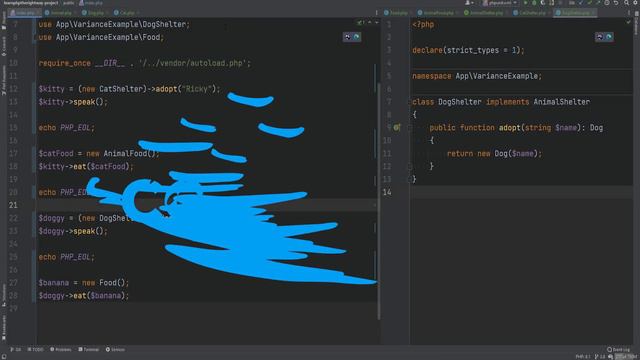Image resolution: width=640 pixels, height=360 pixels.
Task: Click line number 14 in right gutter
Action: 387,192
